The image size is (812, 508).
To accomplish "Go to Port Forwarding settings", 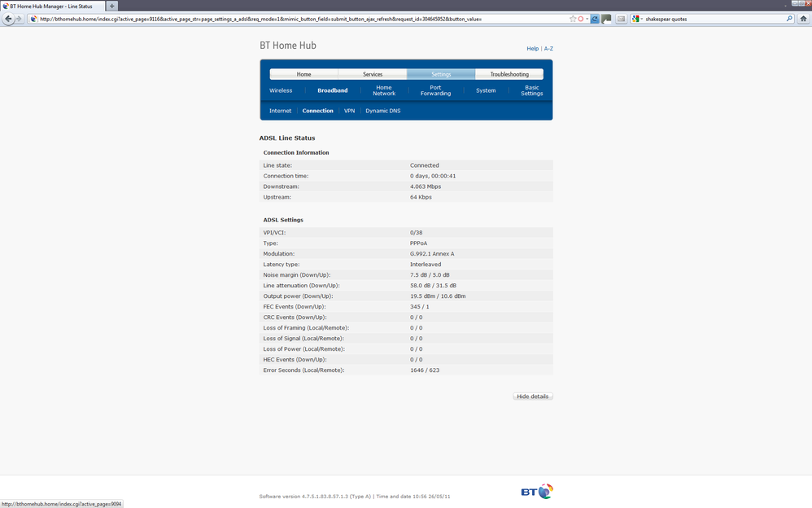I will pos(435,90).
